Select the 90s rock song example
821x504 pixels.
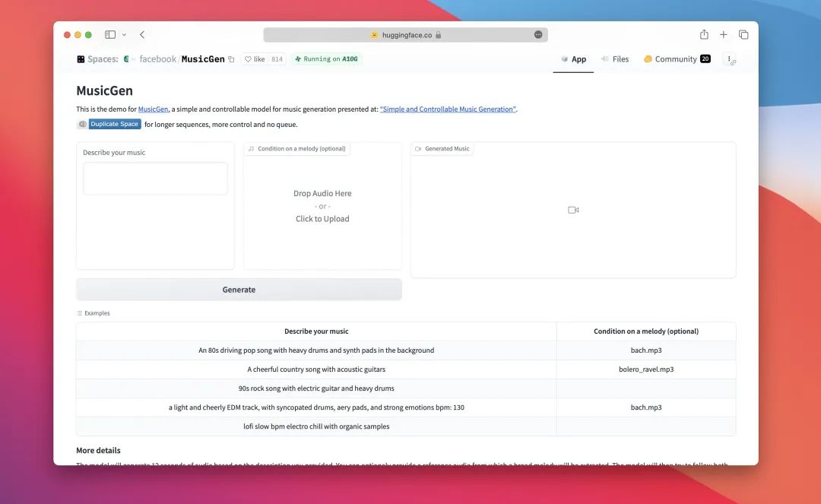point(316,388)
